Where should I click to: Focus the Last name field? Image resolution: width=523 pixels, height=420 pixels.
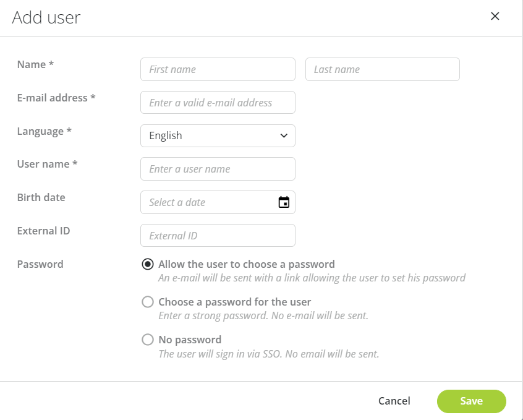(x=383, y=69)
